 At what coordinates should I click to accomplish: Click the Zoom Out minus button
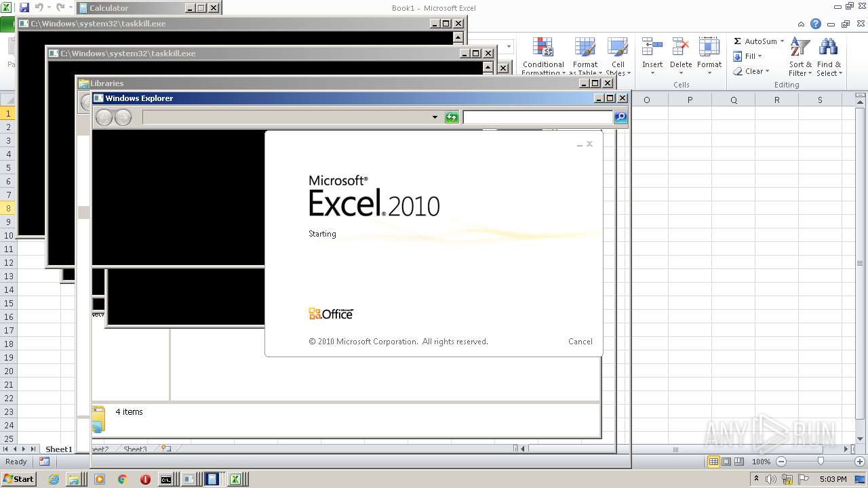coord(781,462)
